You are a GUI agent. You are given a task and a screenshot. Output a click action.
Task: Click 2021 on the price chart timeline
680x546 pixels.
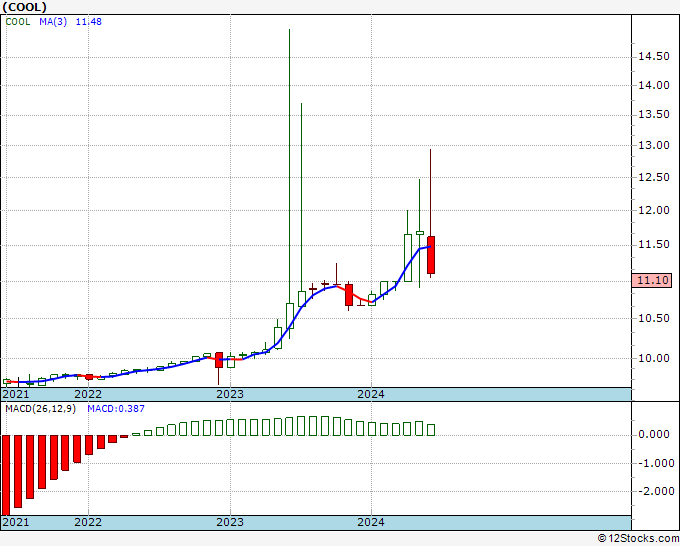tap(16, 394)
